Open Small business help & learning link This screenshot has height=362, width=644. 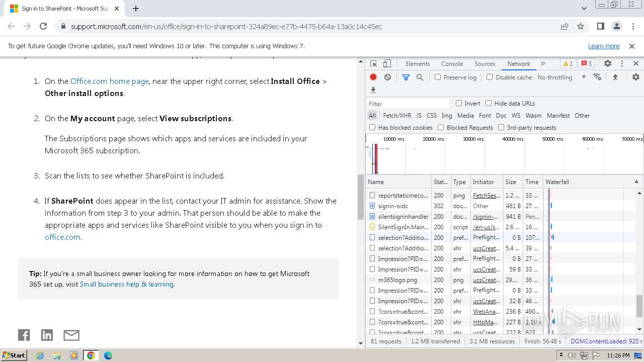127,284
